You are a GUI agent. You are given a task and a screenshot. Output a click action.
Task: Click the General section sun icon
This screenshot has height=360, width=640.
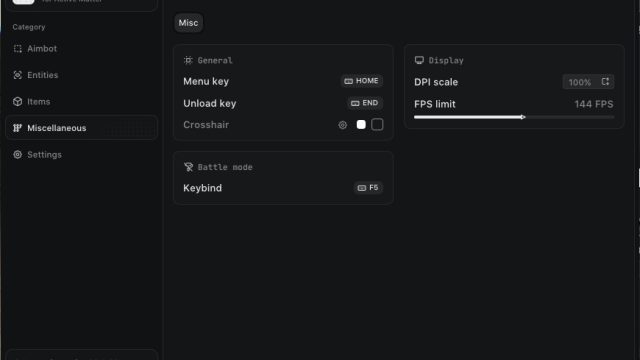point(188,60)
